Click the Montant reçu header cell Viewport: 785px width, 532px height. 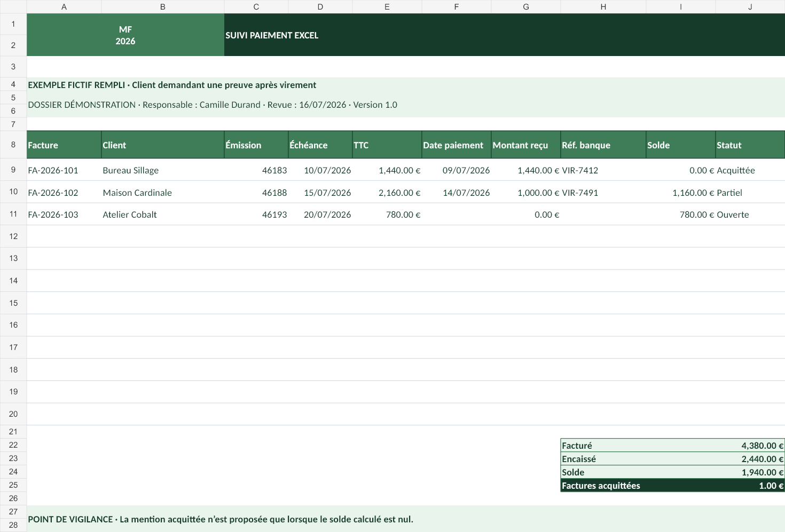[526, 145]
